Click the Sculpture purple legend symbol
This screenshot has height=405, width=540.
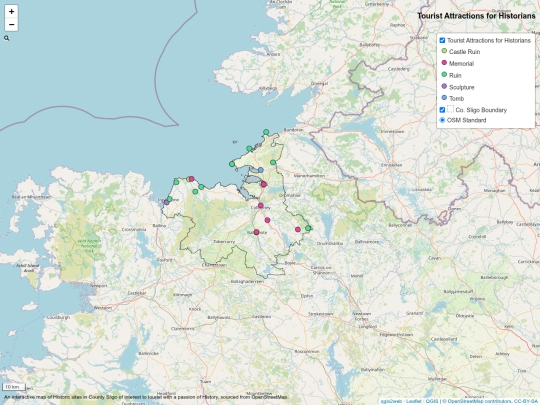click(444, 86)
